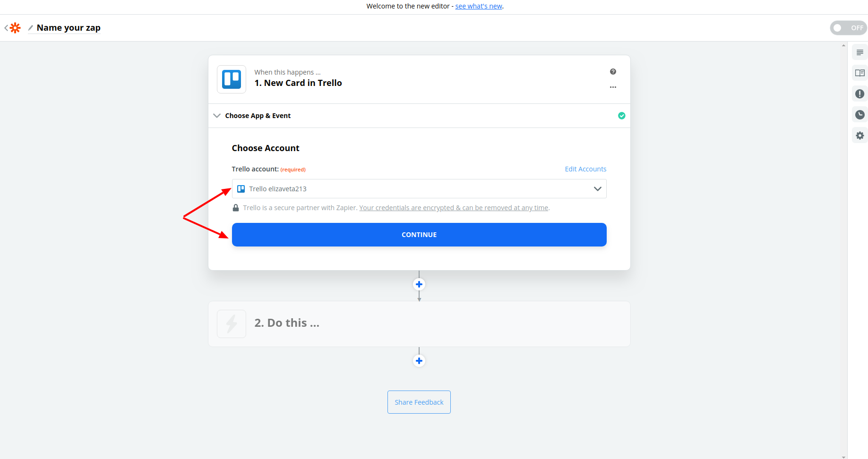Open the help book sidebar icon

pyautogui.click(x=859, y=73)
